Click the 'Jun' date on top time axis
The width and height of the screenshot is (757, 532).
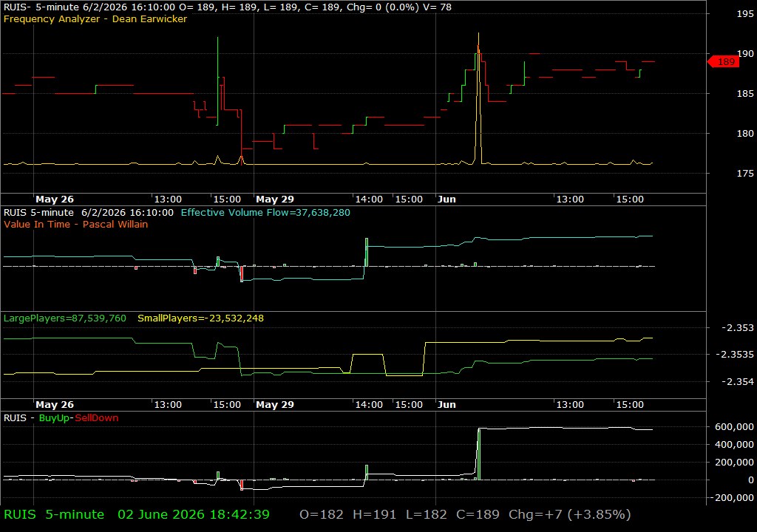coord(447,199)
